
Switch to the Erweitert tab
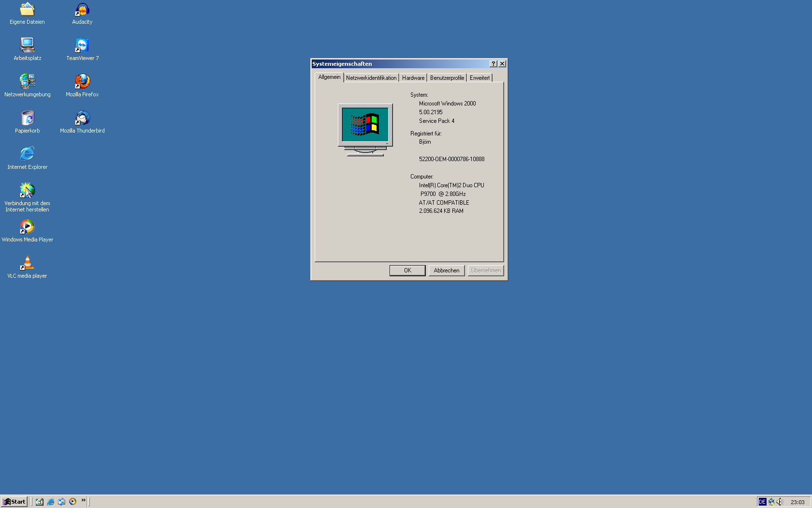pyautogui.click(x=479, y=78)
